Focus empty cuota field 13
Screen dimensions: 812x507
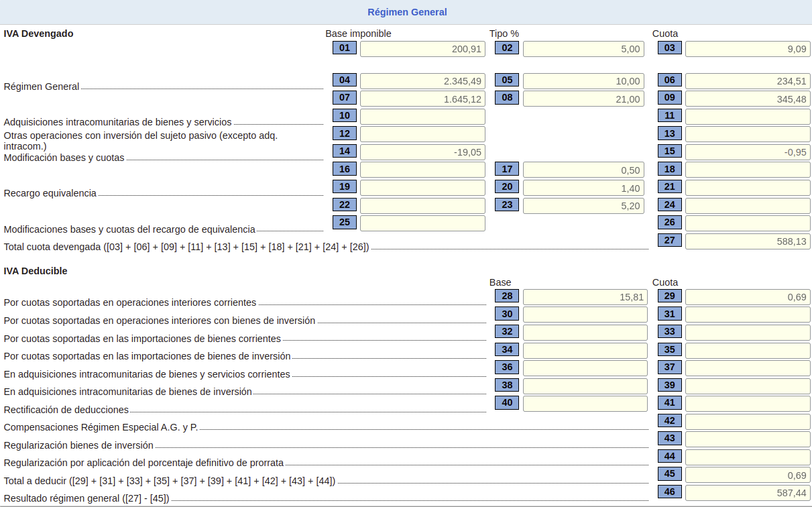[748, 134]
